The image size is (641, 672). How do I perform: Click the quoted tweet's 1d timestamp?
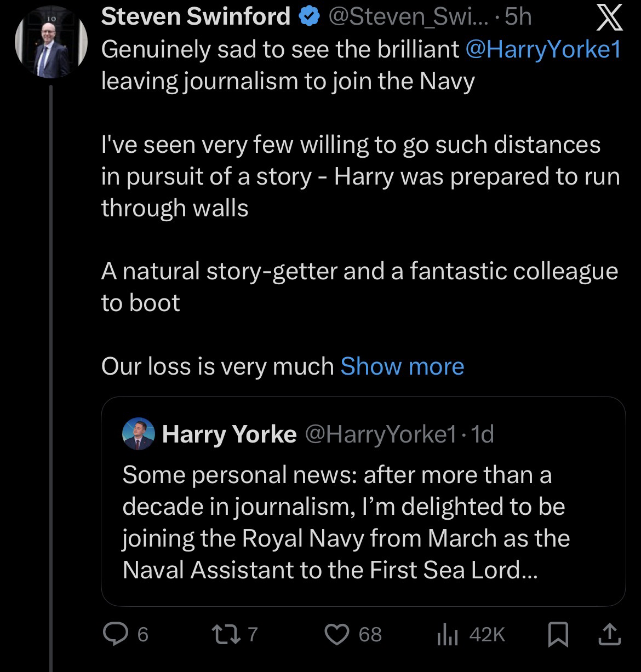[483, 434]
